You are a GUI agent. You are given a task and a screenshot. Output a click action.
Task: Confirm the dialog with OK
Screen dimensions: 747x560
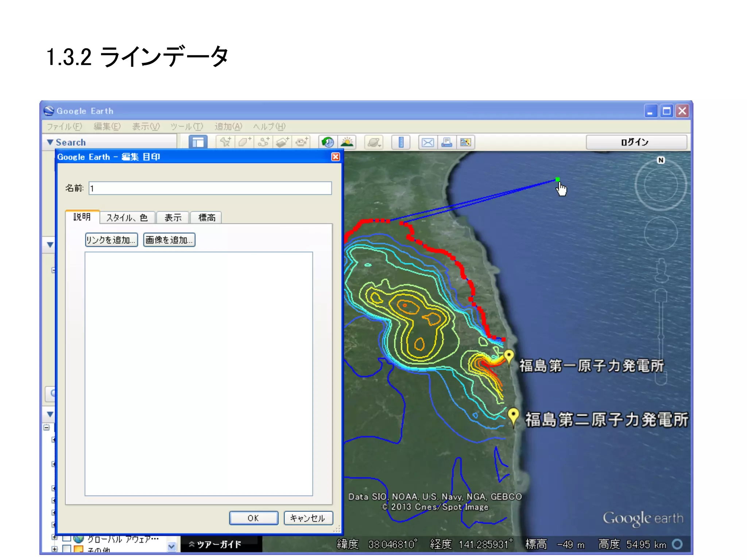253,518
